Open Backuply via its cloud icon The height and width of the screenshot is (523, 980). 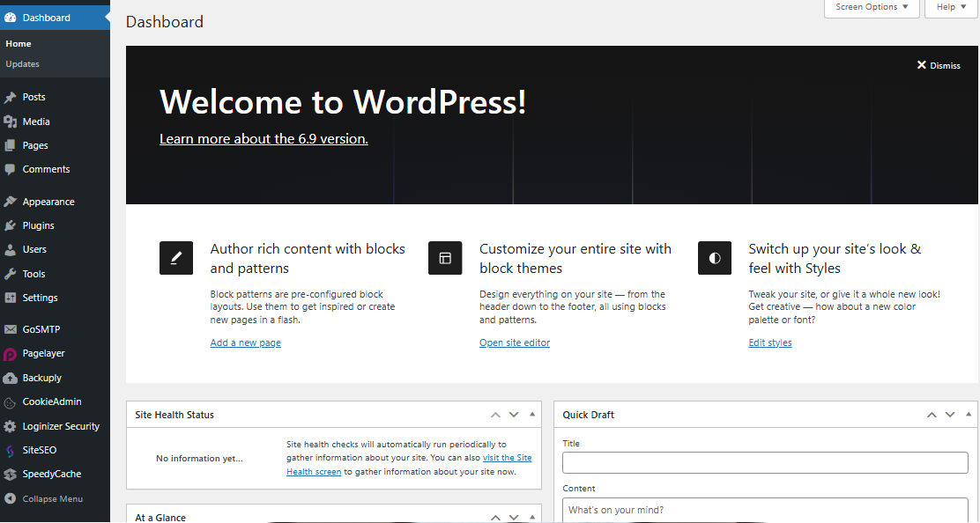(x=10, y=378)
